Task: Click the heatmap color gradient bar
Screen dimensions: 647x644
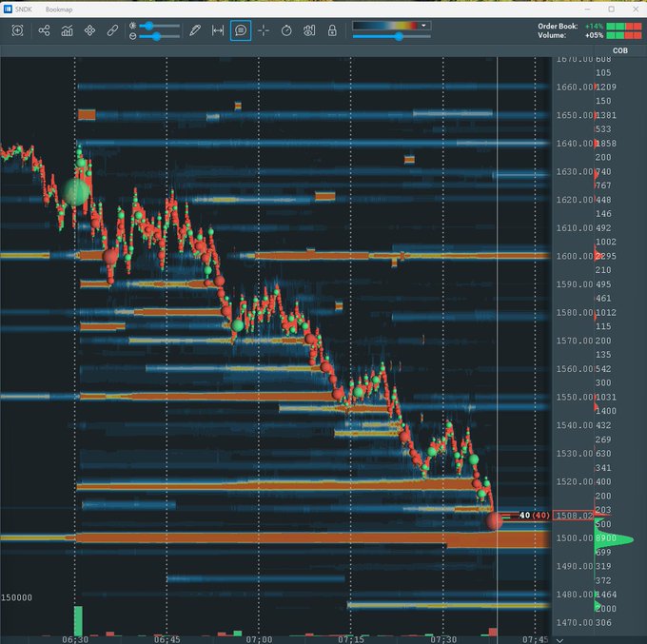Action: [385, 26]
